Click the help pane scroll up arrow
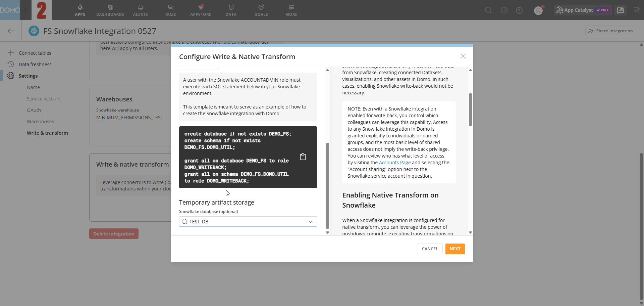The width and height of the screenshot is (644, 306). click(x=470, y=70)
